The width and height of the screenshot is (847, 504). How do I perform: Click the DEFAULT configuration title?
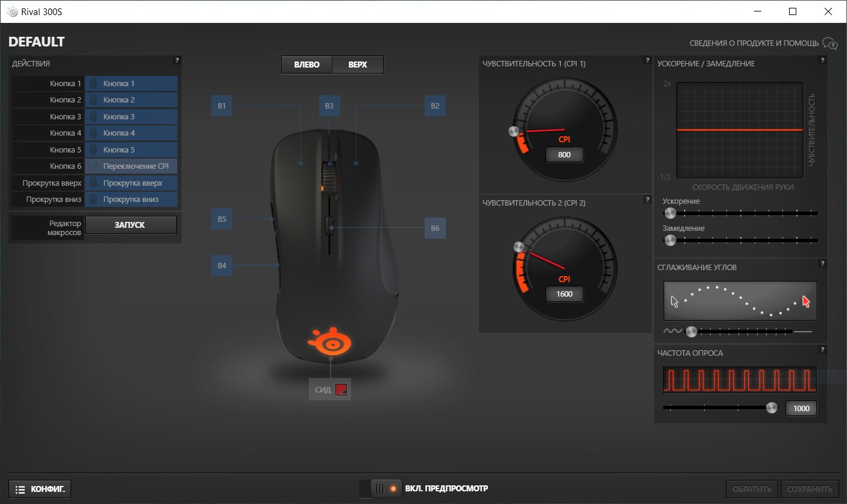[36, 42]
